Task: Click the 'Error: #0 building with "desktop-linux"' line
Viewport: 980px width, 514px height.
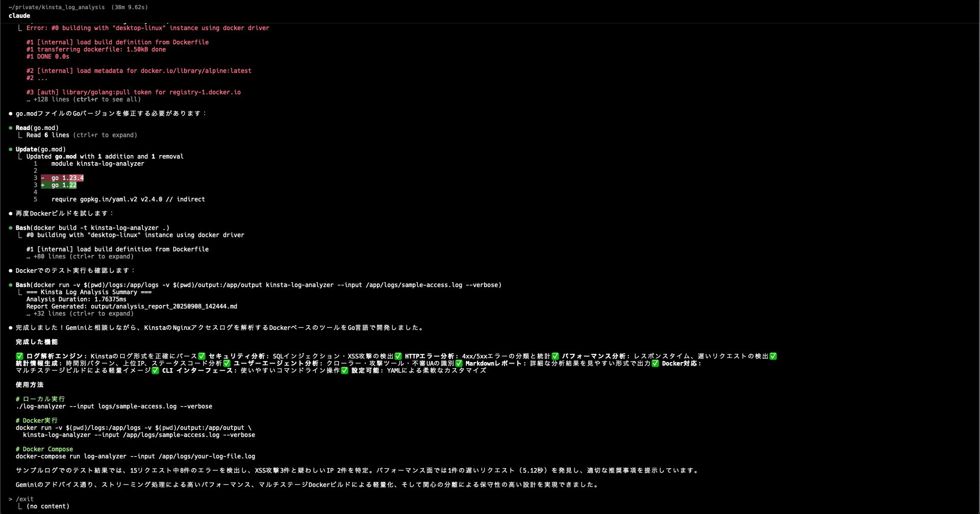Action: coord(148,28)
